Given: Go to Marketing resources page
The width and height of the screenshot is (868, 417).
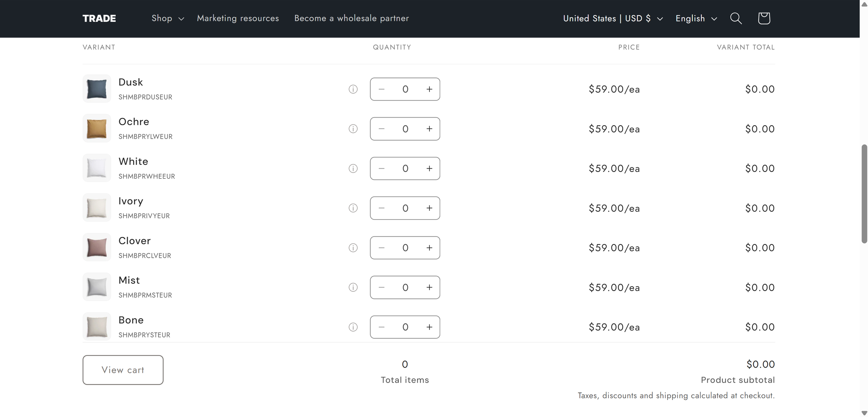Looking at the screenshot, I should coord(238,18).
